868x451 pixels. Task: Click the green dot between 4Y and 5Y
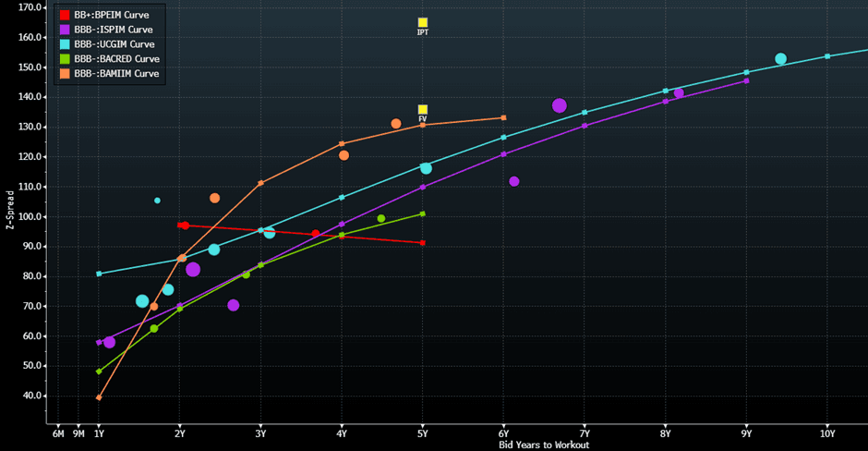[381, 219]
